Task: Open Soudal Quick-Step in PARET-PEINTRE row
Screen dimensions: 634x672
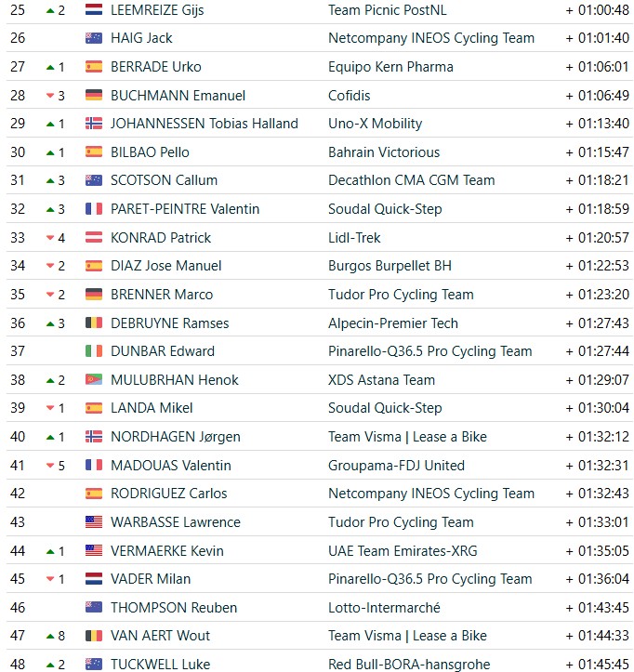Action: (385, 209)
